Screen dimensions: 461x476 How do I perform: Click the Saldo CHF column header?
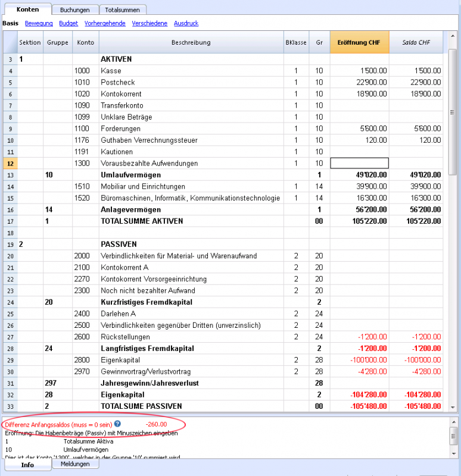coord(416,42)
